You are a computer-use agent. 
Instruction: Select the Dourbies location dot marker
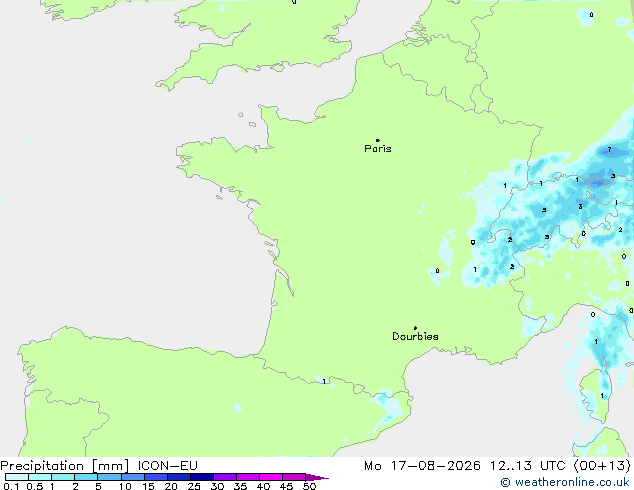tap(415, 328)
